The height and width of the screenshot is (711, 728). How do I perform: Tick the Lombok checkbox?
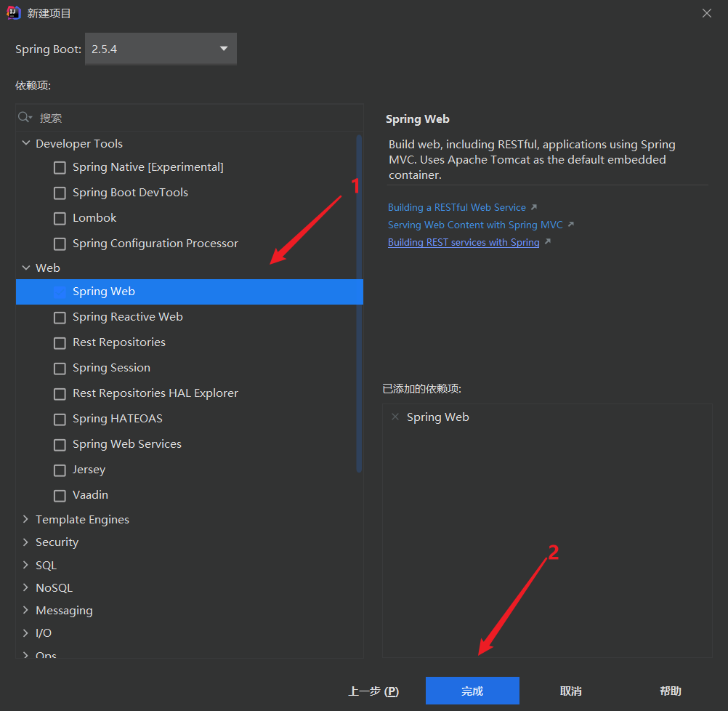pos(60,218)
